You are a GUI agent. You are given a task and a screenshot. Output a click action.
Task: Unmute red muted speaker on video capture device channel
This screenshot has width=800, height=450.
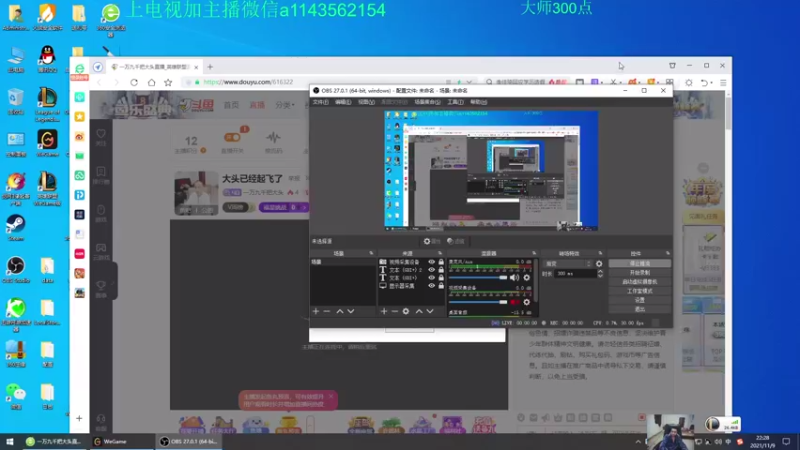(514, 302)
